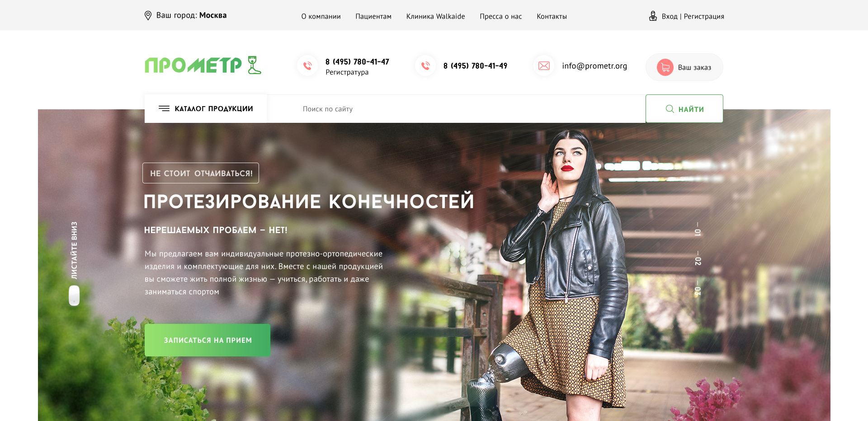The height and width of the screenshot is (421, 868).
Task: Open the Пациентам menu item
Action: point(373,16)
